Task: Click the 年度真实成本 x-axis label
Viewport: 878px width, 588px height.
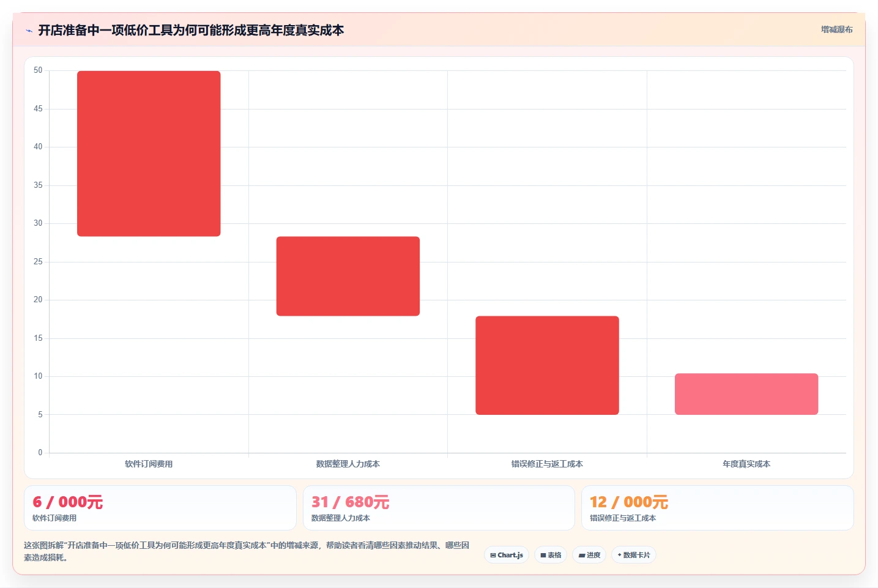Action: point(746,464)
